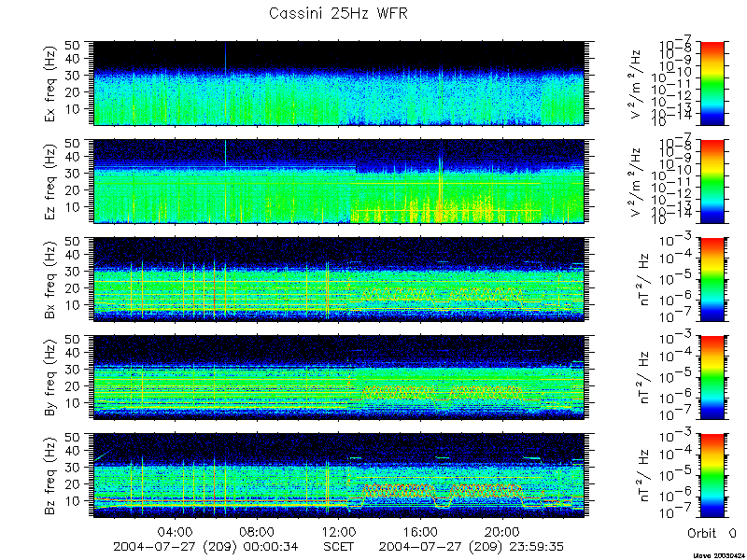
Task: Click the "12:00" time axis label
Action: pos(339,531)
